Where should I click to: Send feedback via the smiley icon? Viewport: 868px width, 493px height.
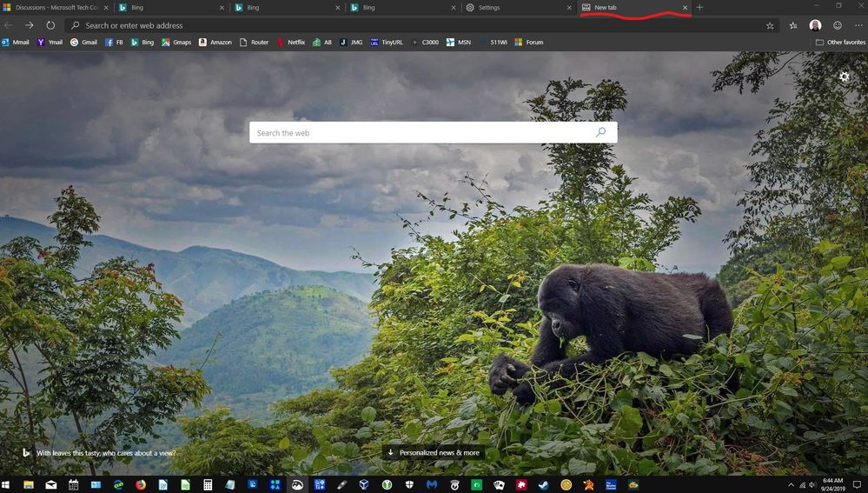838,25
